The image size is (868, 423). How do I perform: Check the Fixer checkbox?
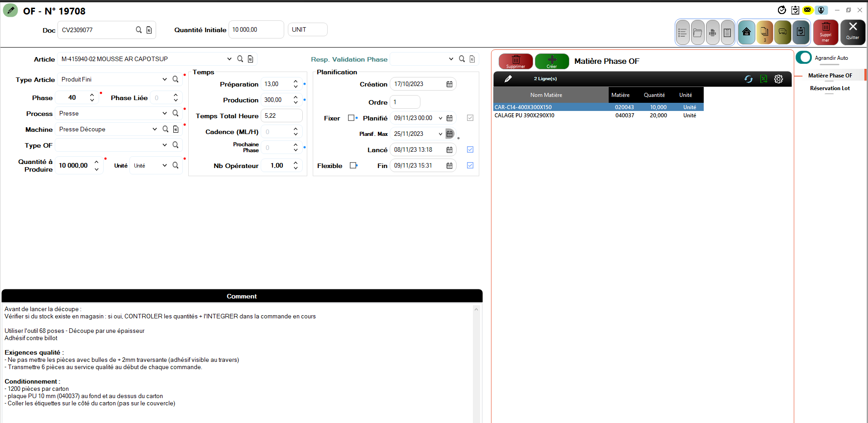[351, 118]
